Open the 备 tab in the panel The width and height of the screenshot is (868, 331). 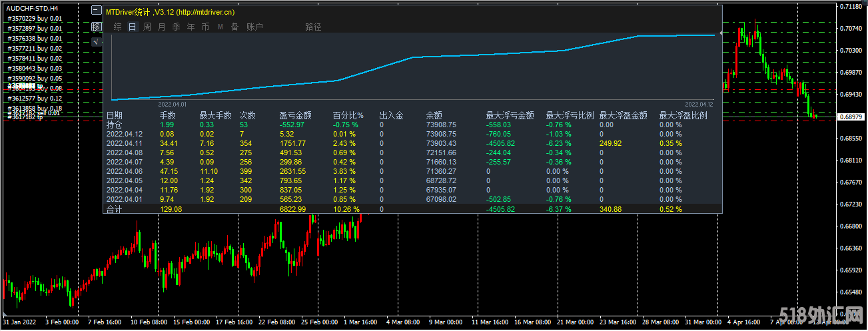point(234,27)
